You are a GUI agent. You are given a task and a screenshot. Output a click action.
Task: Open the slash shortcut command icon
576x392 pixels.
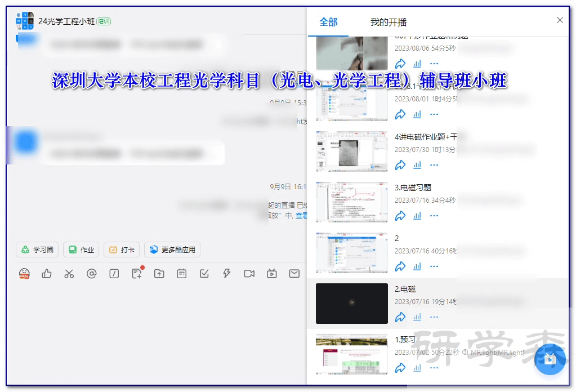click(x=114, y=274)
